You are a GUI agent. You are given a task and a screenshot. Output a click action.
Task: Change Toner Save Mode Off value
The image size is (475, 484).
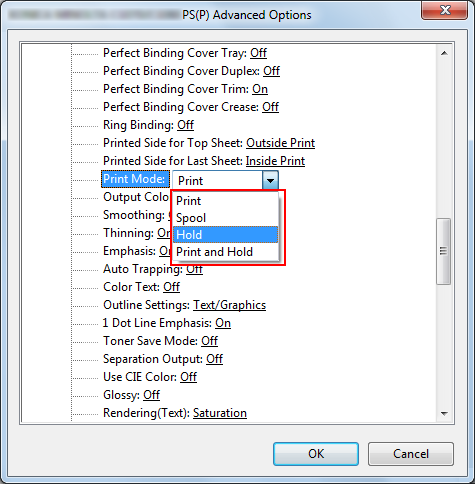coord(210,341)
